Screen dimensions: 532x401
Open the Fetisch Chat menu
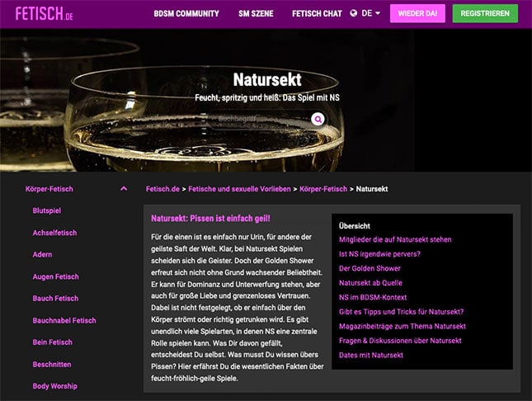click(x=317, y=13)
